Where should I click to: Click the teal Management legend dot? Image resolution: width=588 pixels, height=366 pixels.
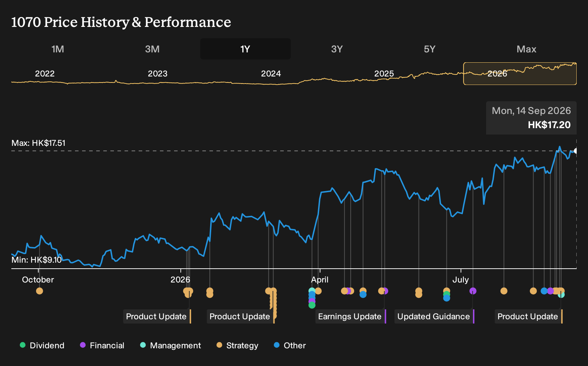pyautogui.click(x=143, y=345)
